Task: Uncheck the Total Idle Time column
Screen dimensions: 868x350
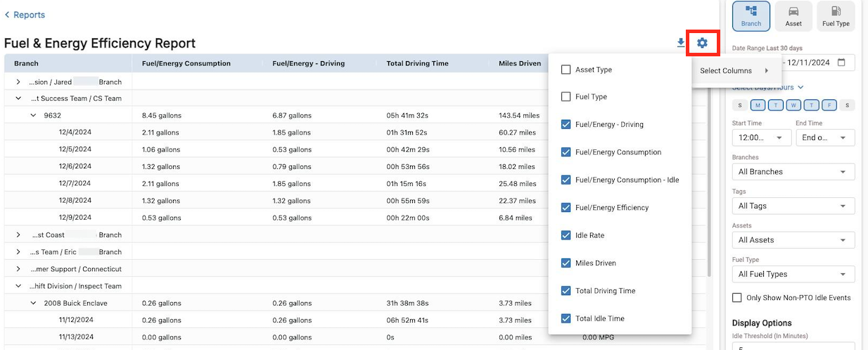Action: pyautogui.click(x=566, y=318)
